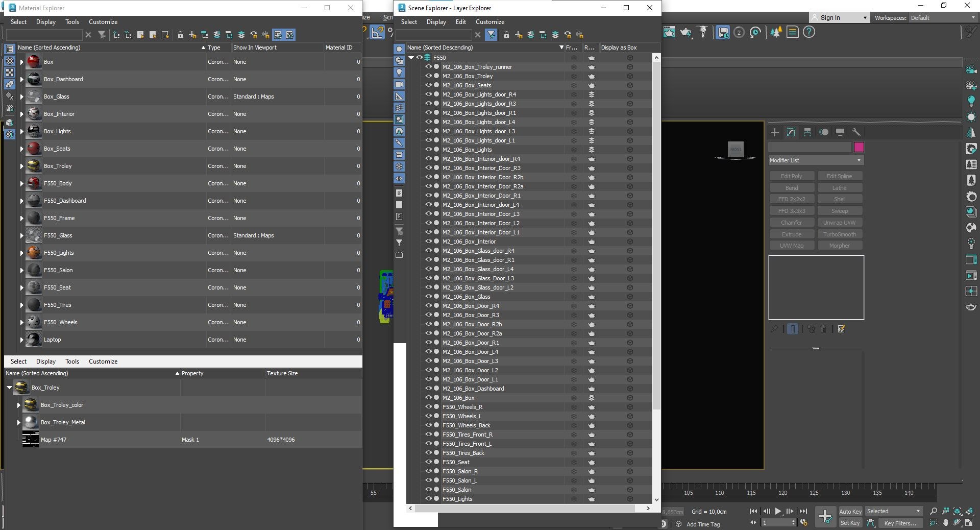Clear the Material Explorer search field

pos(88,35)
